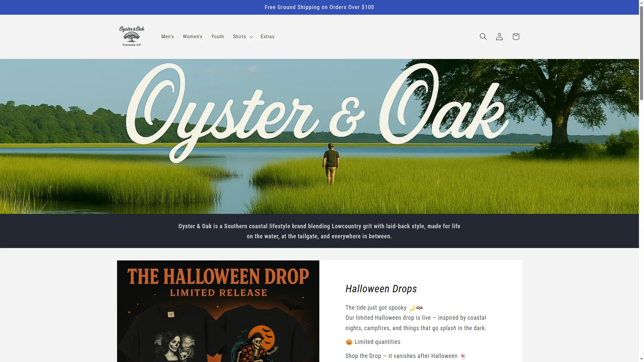Click the scrollbar down arrow
The width and height of the screenshot is (644, 362).
tap(641, 359)
